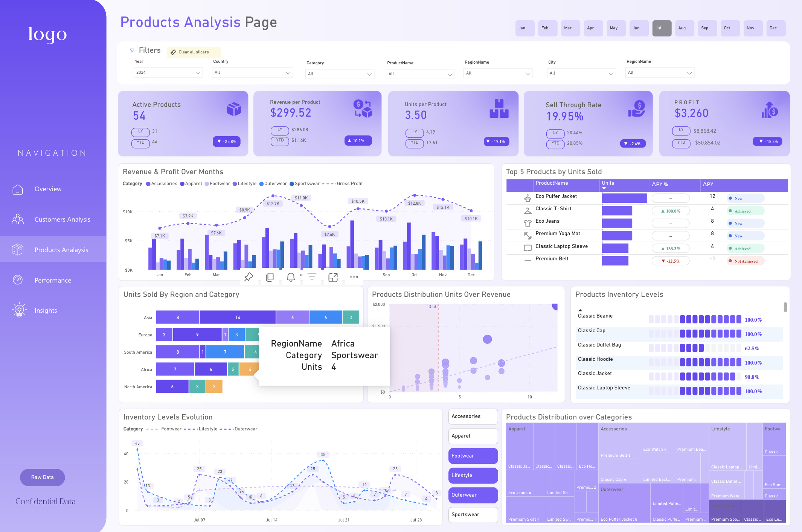Copy the visual with the copy icon
Viewport: 802px width, 532px height.
pos(270,277)
